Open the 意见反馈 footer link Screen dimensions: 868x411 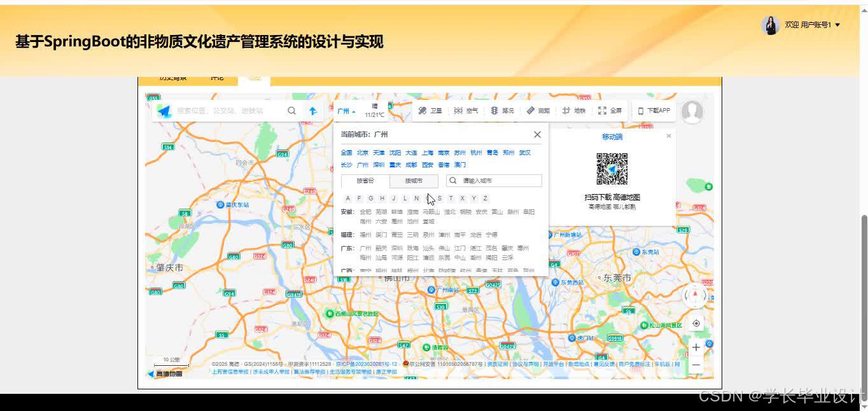tap(604, 364)
